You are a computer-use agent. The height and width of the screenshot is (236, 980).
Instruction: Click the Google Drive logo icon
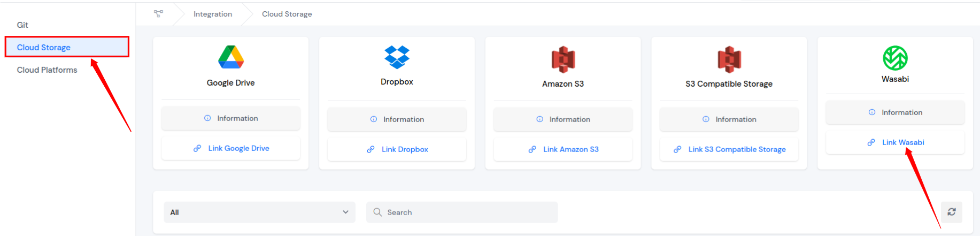(x=231, y=57)
